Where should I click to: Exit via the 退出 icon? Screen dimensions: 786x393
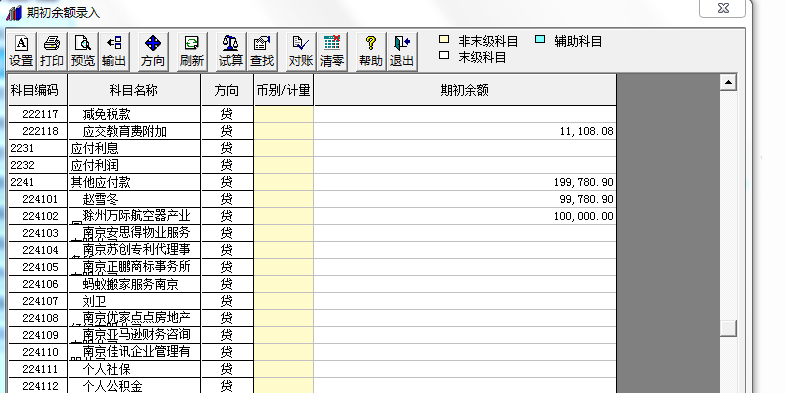point(402,52)
